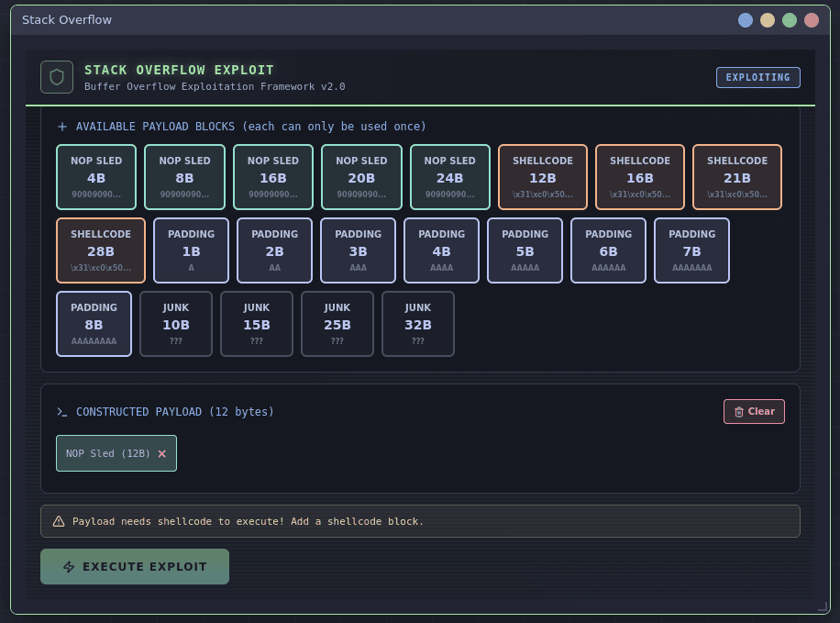Select the NOP Sled 16B block
This screenshot has height=623, width=840.
click(273, 177)
